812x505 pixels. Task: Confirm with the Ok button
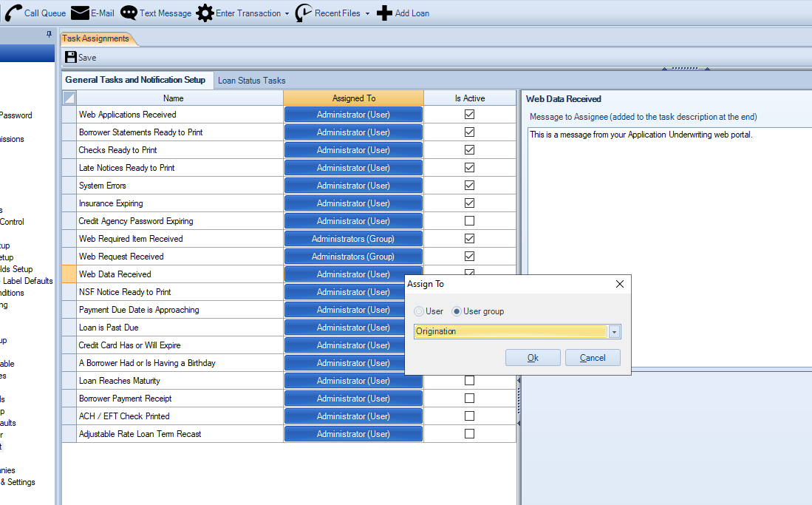pyautogui.click(x=533, y=358)
